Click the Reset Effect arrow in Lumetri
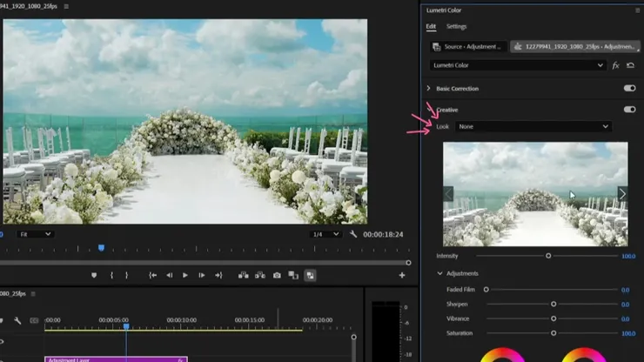 (630, 65)
